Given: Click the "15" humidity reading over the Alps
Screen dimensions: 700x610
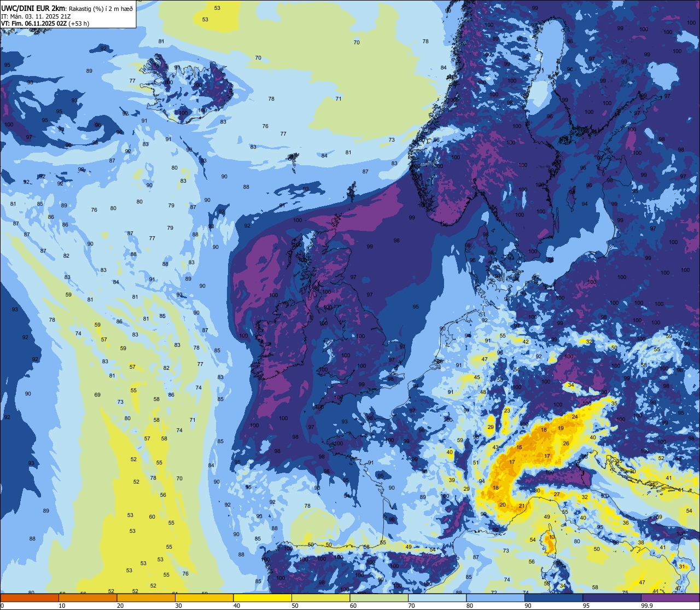Looking at the screenshot, I should click(x=520, y=448).
